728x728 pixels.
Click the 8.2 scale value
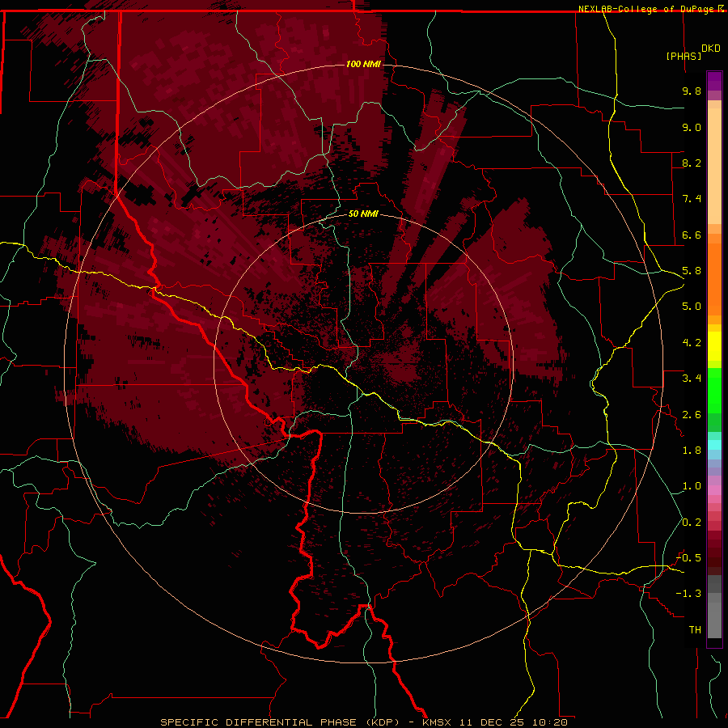692,163
